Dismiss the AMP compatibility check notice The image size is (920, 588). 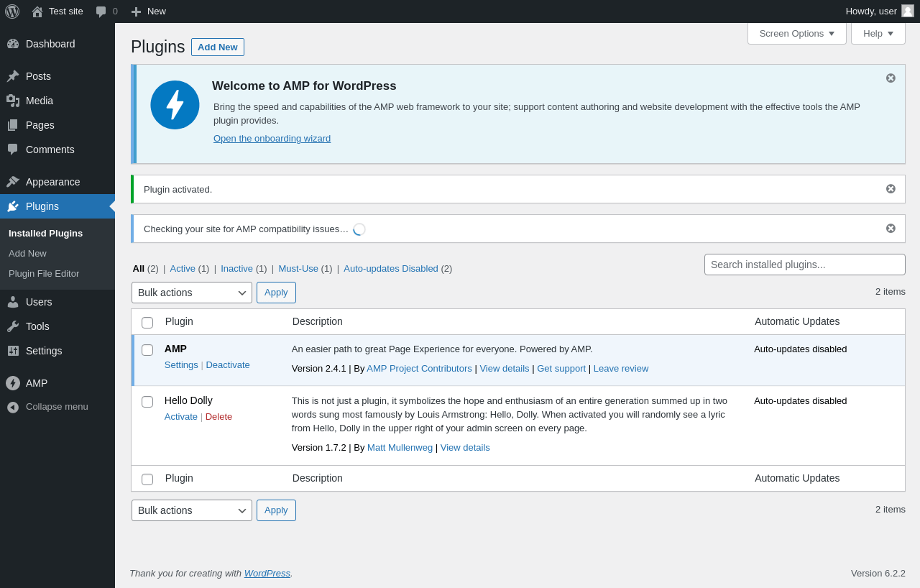pyautogui.click(x=891, y=229)
